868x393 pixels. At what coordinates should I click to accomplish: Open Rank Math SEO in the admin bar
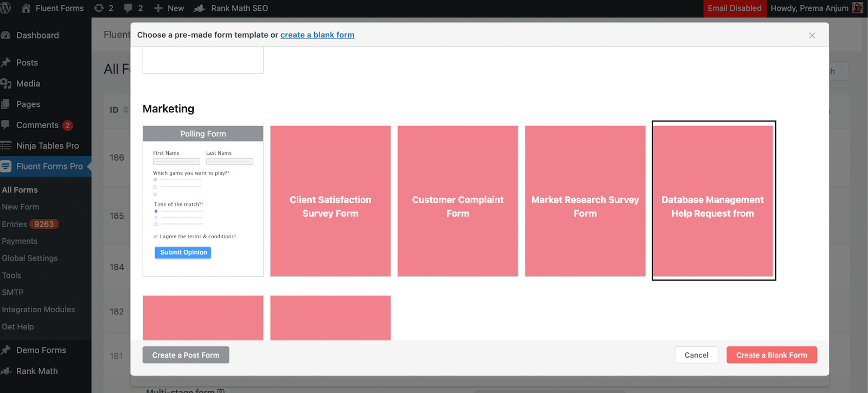point(232,8)
